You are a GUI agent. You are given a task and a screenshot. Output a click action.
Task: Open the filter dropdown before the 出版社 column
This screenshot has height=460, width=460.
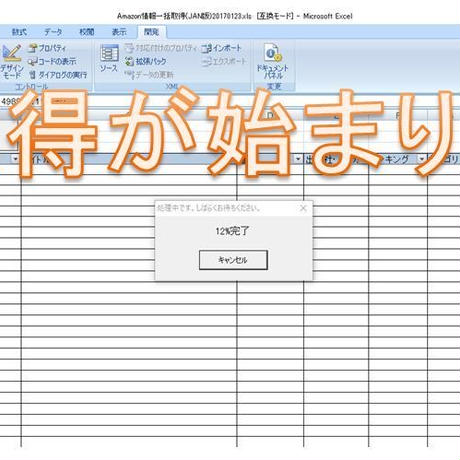pyautogui.click(x=298, y=159)
